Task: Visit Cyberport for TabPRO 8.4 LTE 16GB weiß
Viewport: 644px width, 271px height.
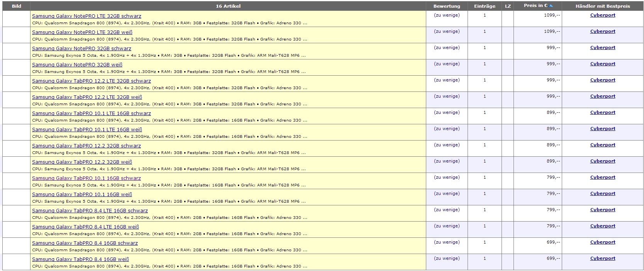Action: [x=603, y=226]
